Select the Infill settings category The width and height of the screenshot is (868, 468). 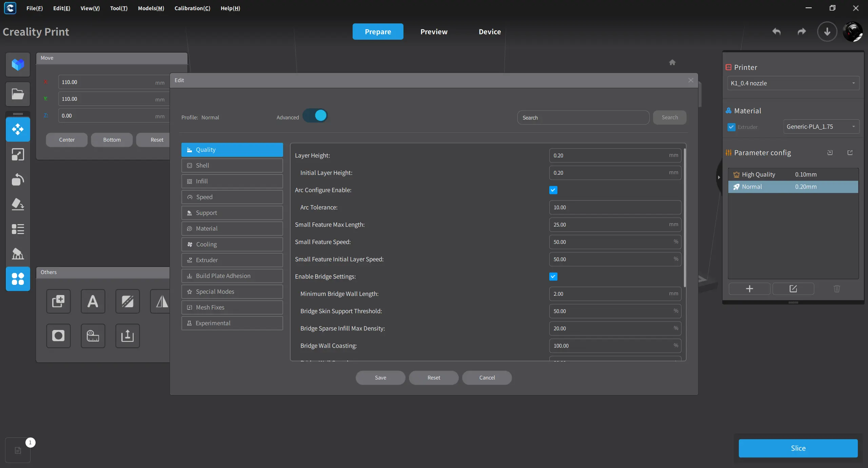click(x=232, y=181)
